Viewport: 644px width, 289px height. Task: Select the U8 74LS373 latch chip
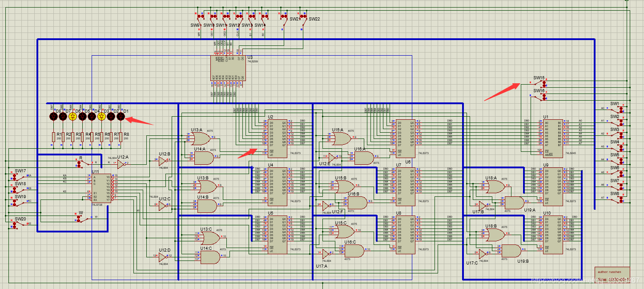pos(406,236)
